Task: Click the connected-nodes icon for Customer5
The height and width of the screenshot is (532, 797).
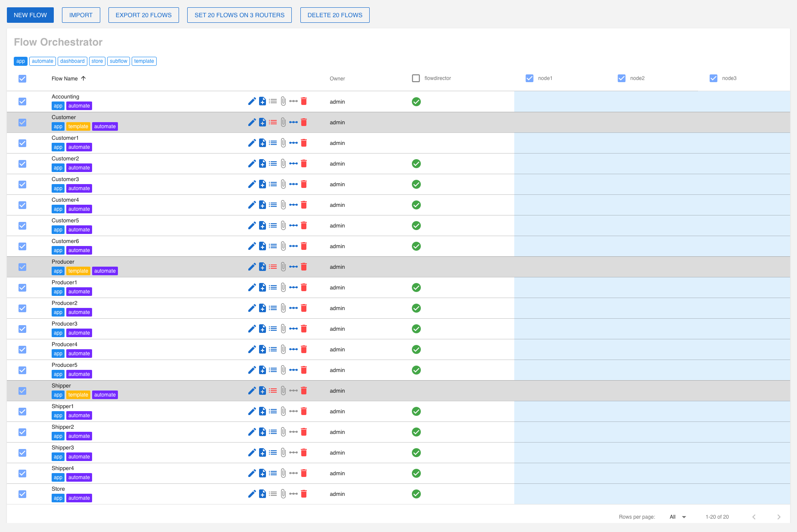Action: [293, 225]
